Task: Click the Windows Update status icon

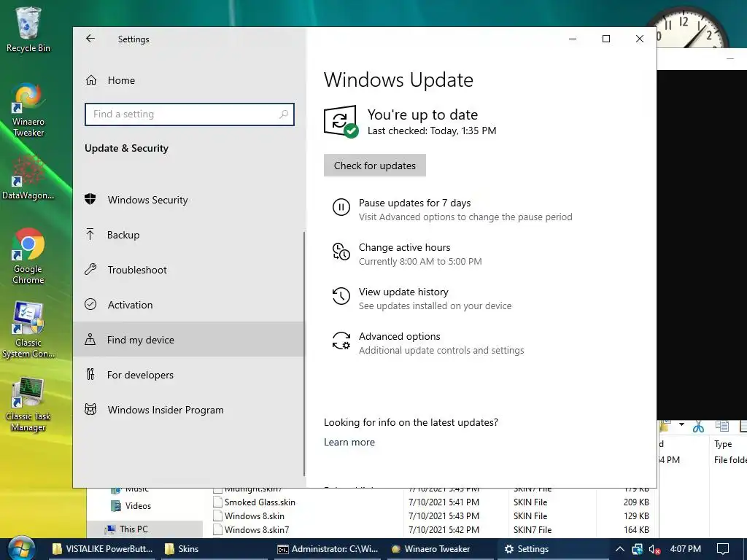Action: [x=341, y=122]
